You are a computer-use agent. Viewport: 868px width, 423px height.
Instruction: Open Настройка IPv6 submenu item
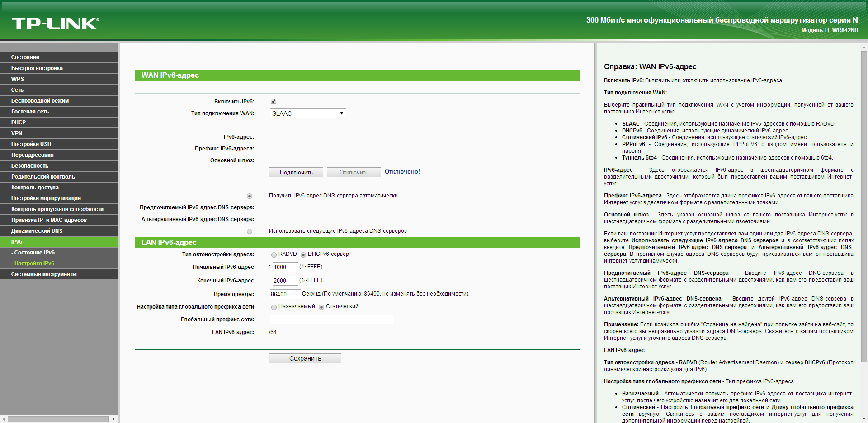tap(59, 263)
